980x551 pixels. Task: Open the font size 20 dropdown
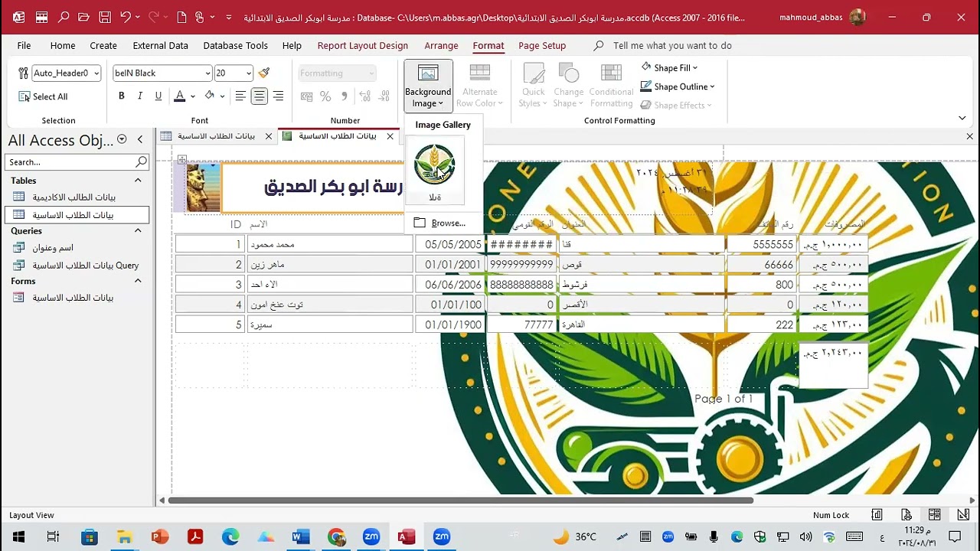249,73
